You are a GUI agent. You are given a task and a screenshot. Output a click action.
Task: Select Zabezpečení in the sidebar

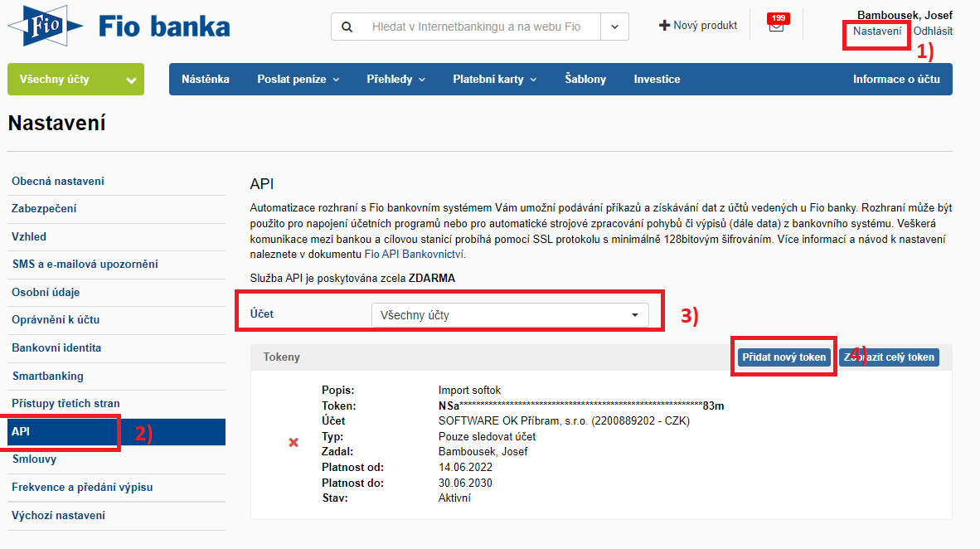[44, 209]
